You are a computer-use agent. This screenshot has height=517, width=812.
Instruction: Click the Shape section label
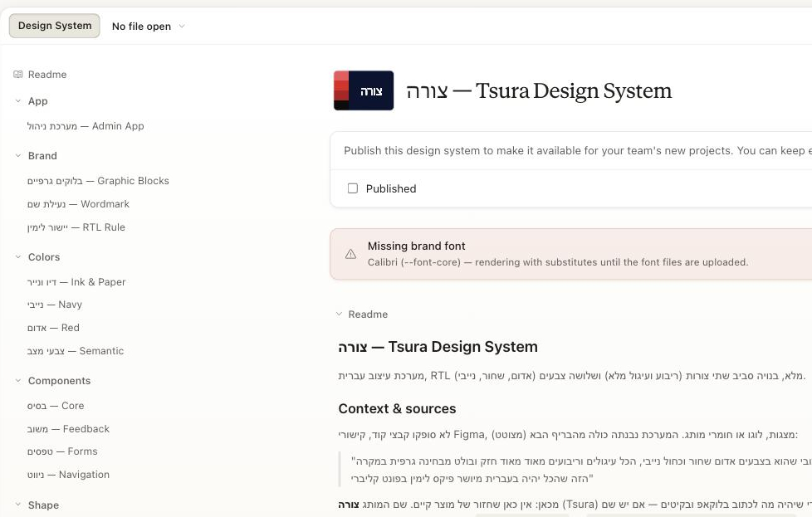(43, 505)
